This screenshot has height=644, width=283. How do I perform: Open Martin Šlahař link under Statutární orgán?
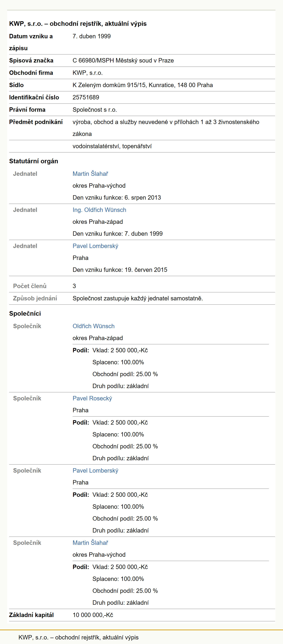coord(90,174)
